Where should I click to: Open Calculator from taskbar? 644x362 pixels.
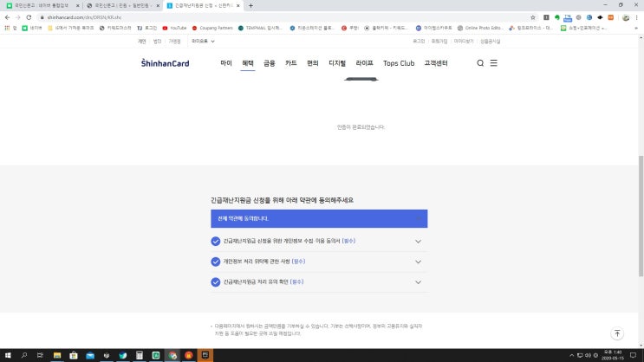point(140,355)
